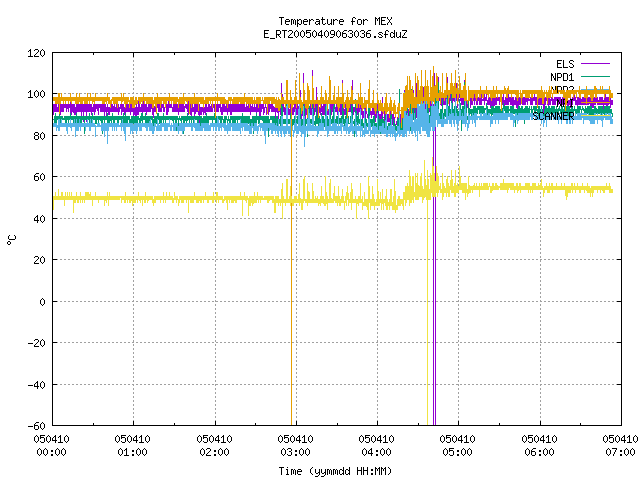Select the NPD1 legend label

click(562, 77)
